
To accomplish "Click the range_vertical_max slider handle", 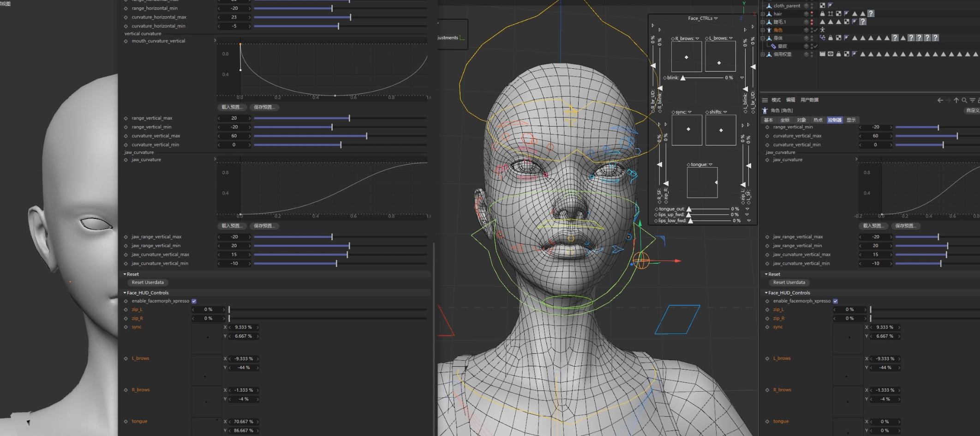I will 349,118.
